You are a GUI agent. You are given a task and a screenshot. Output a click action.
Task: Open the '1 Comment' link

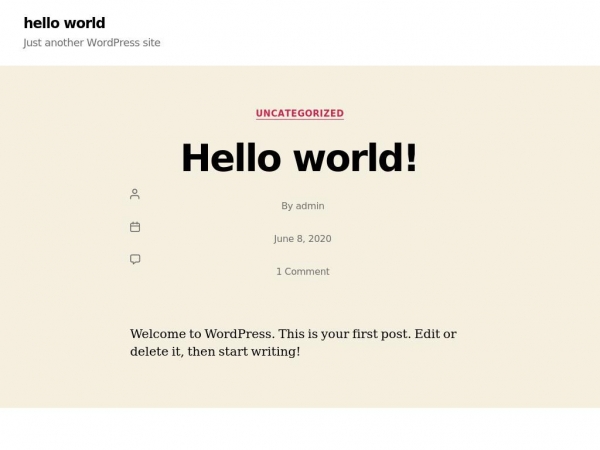click(303, 271)
